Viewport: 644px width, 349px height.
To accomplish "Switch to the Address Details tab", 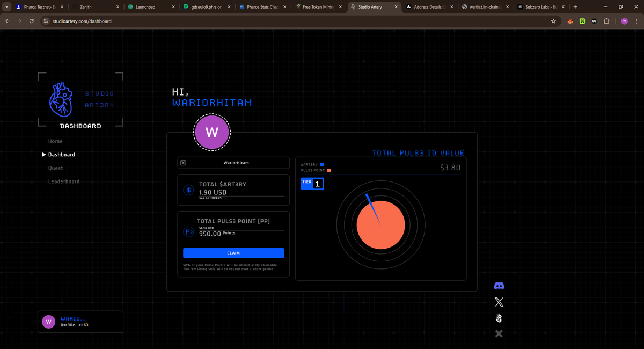I will [x=429, y=7].
